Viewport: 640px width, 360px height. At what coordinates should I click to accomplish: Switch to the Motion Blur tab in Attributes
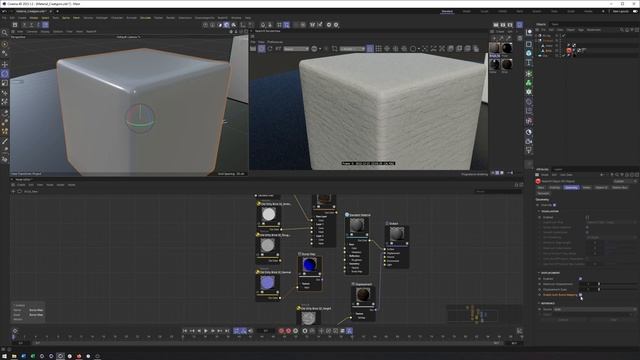click(x=620, y=187)
